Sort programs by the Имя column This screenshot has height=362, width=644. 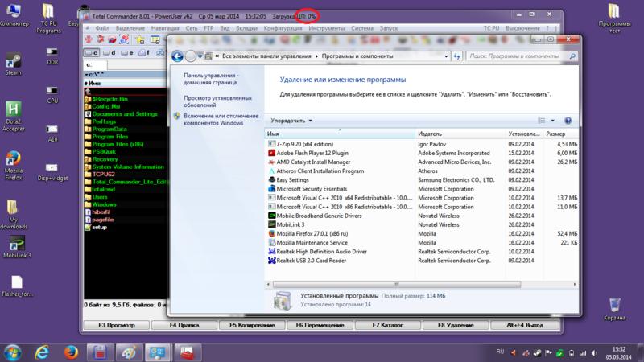click(x=340, y=134)
